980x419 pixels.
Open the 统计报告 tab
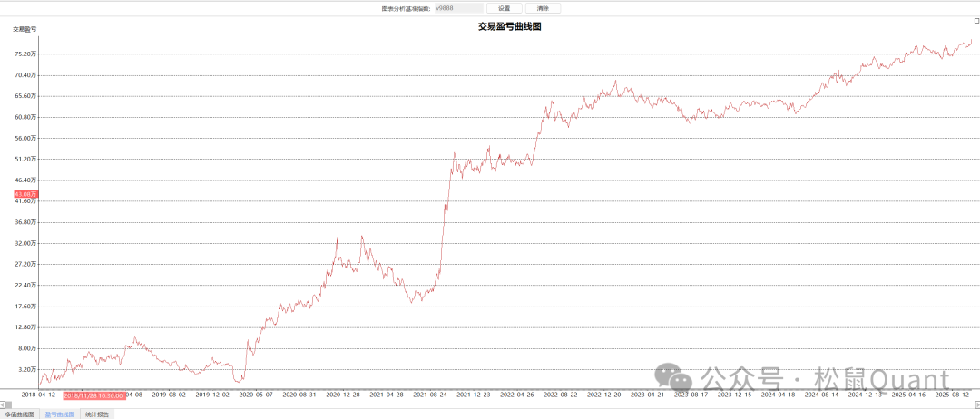tap(97, 414)
